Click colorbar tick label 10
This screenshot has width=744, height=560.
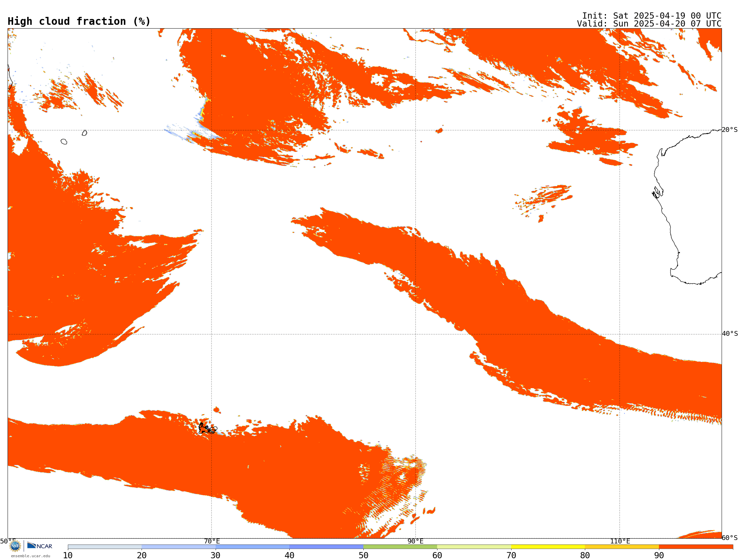68,555
